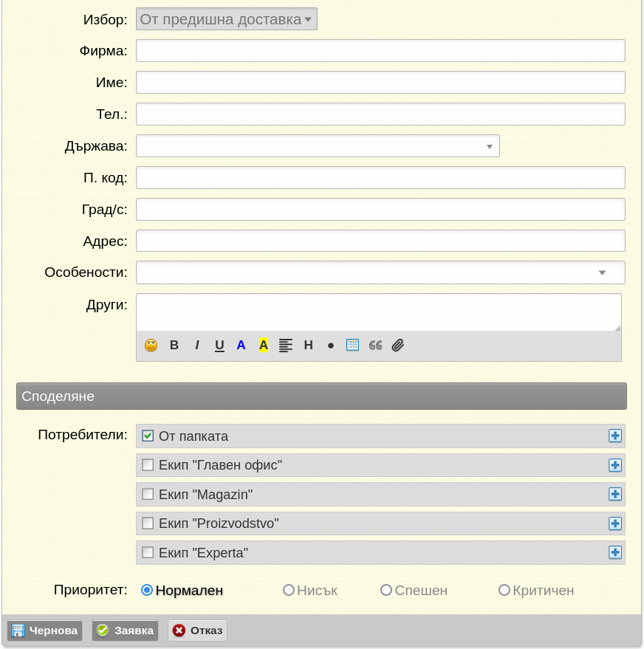The image size is (644, 649).
Task: Insert quote block icon
Action: point(375,346)
